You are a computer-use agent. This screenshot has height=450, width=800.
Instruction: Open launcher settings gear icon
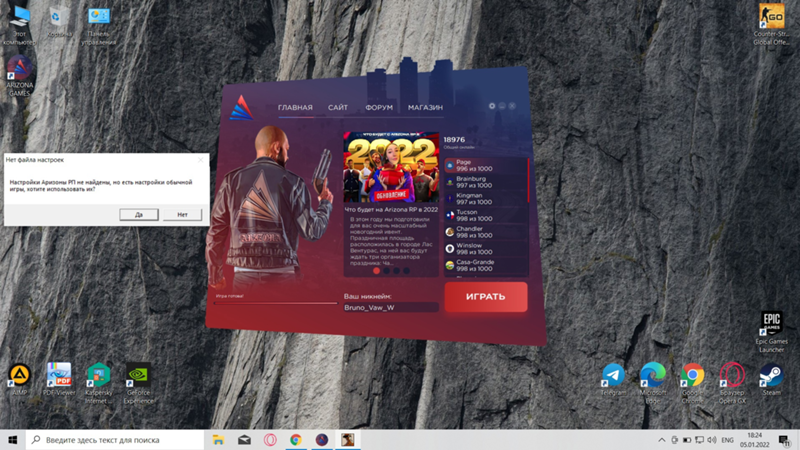[x=492, y=106]
